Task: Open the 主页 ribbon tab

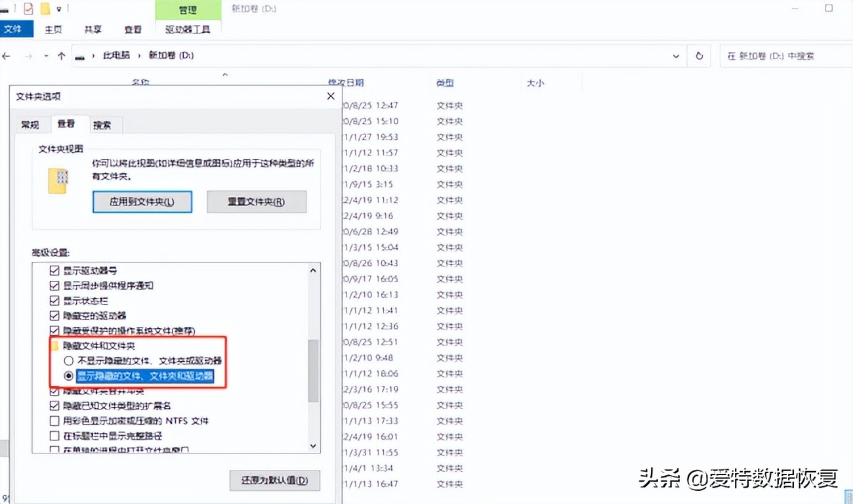Action: click(53, 29)
